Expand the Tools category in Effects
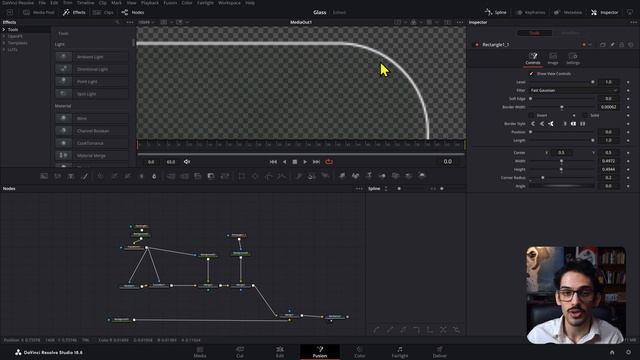 coord(4,29)
